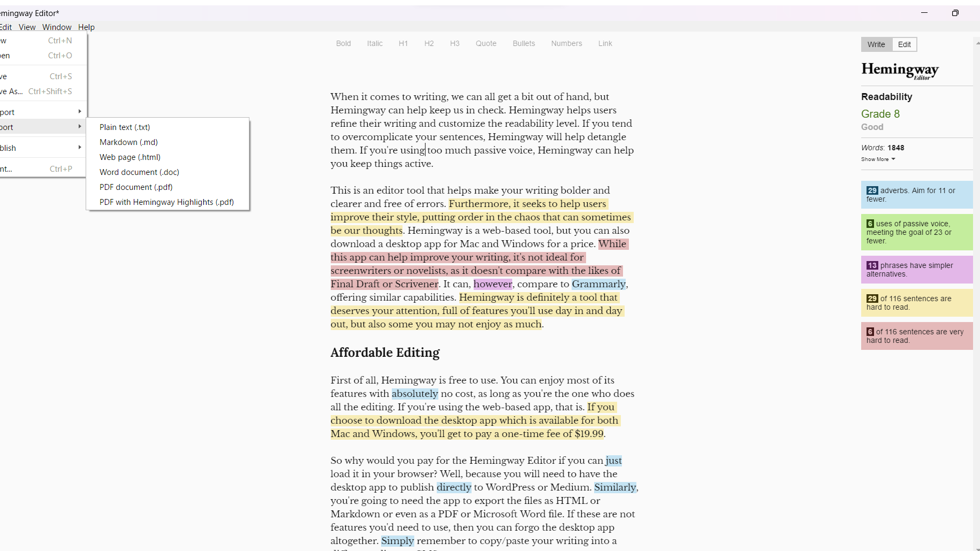
Task: Create a numbered list
Action: (566, 43)
